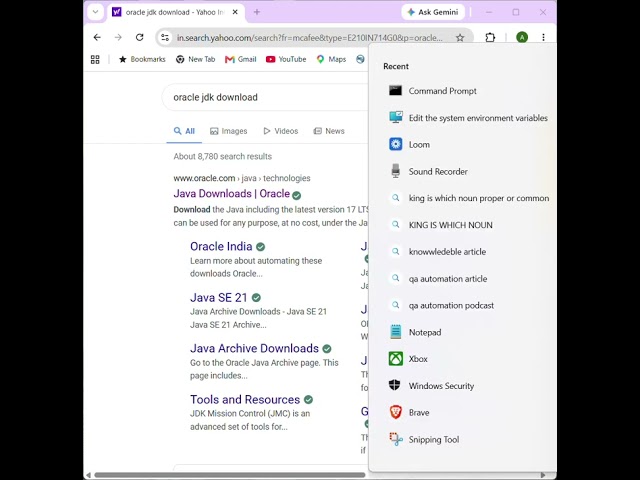Click Ask Gemini button
This screenshot has height=480, width=640.
[x=433, y=12]
